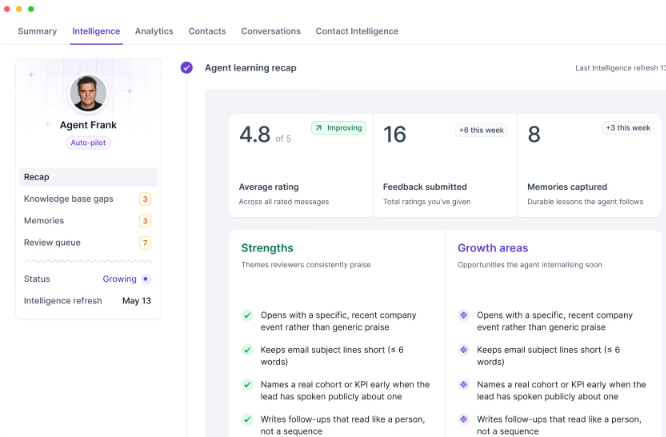Click the yellow macOS window button
The height and width of the screenshot is (437, 666).
pyautogui.click(x=19, y=9)
